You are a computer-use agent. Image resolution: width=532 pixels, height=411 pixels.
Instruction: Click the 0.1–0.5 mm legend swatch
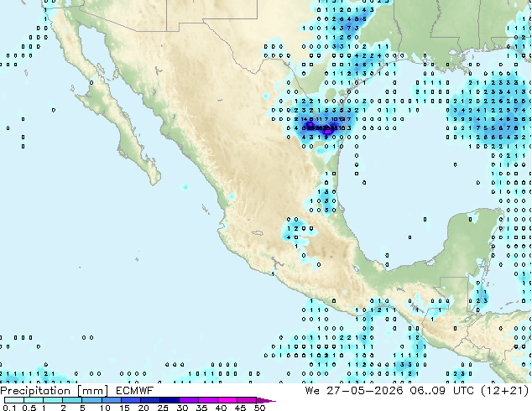click(x=14, y=400)
